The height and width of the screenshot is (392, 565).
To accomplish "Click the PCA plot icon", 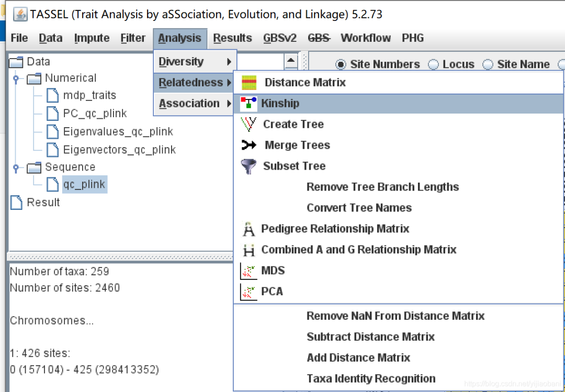I will [248, 292].
